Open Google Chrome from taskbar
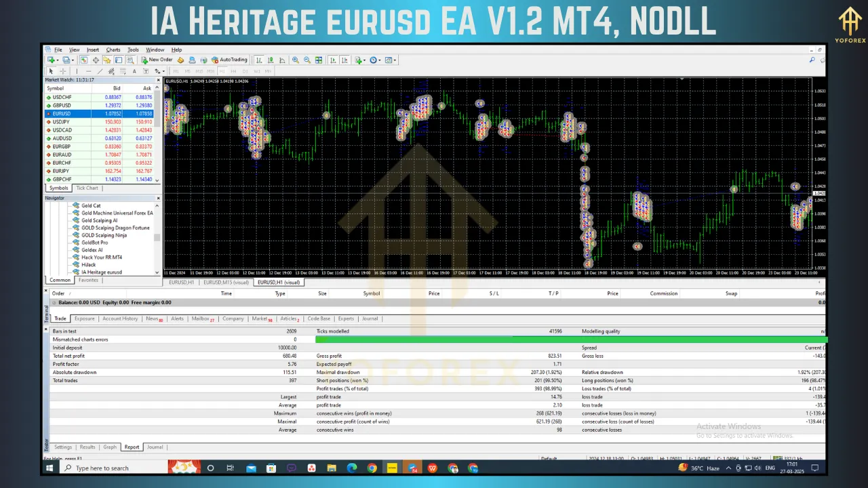Viewport: 868px width, 488px height. 372,468
